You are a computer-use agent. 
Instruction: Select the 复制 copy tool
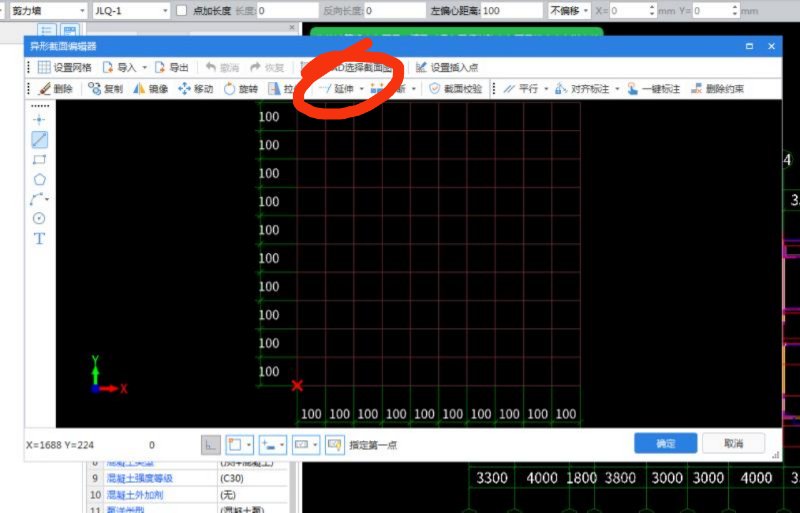pos(105,89)
